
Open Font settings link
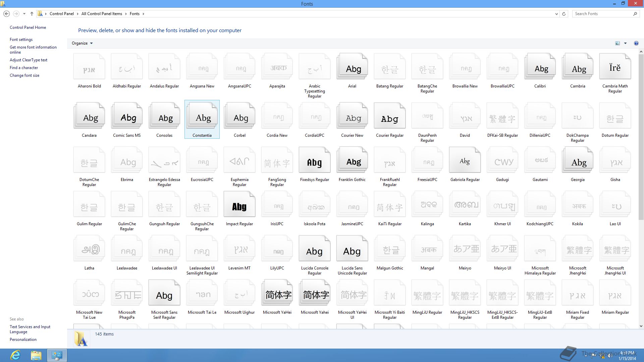tap(21, 40)
